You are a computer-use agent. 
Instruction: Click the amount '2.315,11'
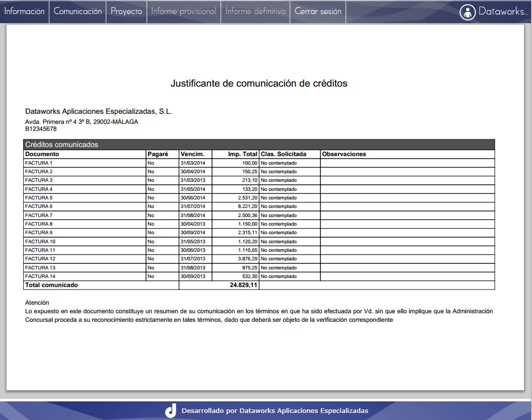[x=248, y=232]
